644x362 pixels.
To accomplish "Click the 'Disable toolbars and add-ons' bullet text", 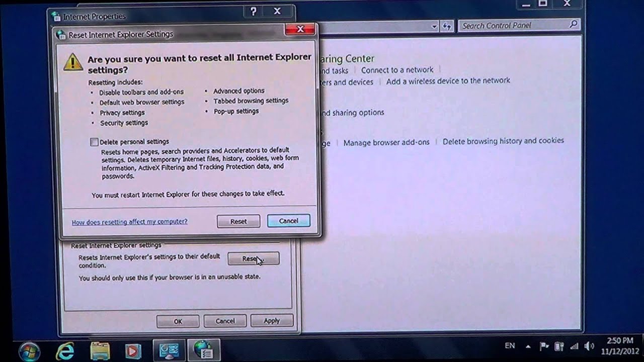I will click(x=141, y=92).
